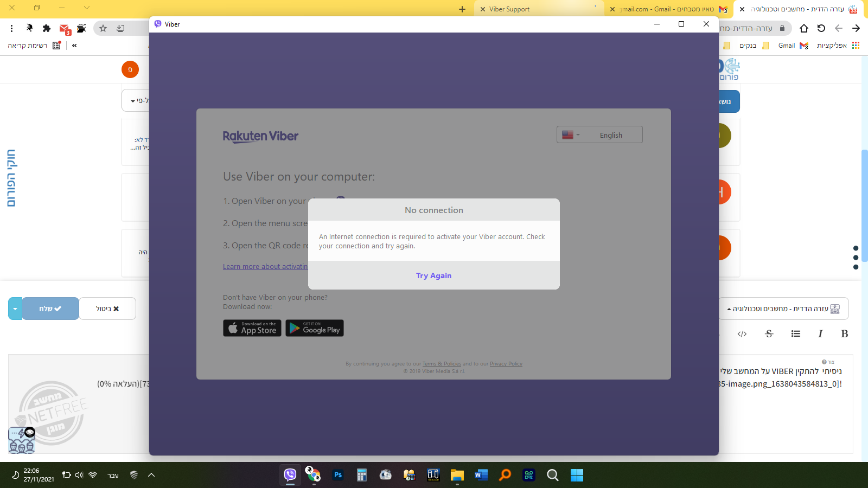The image size is (868, 488).
Task: Click the Viber icon in the taskbar
Action: pos(290,475)
